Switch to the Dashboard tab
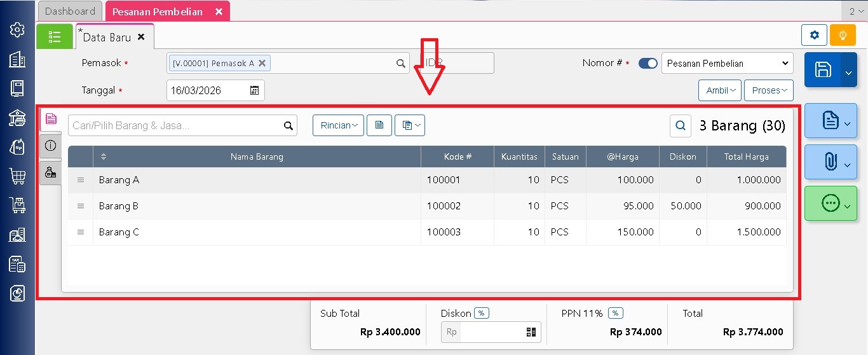Viewport: 868px width, 355px height. pos(70,11)
